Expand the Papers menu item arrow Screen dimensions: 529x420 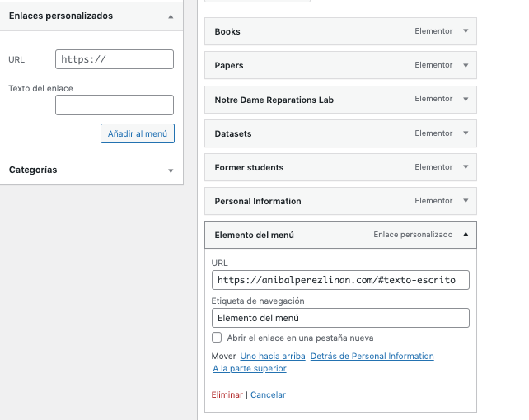click(466, 65)
